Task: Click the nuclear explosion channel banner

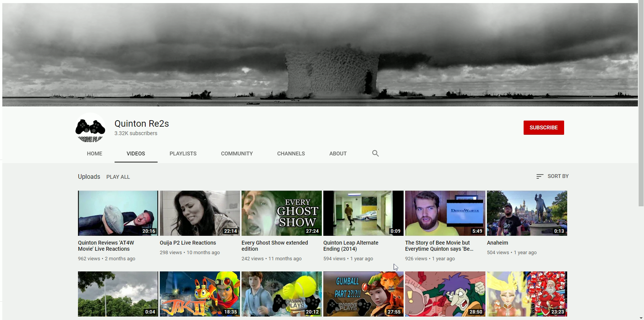Action: pyautogui.click(x=320, y=55)
